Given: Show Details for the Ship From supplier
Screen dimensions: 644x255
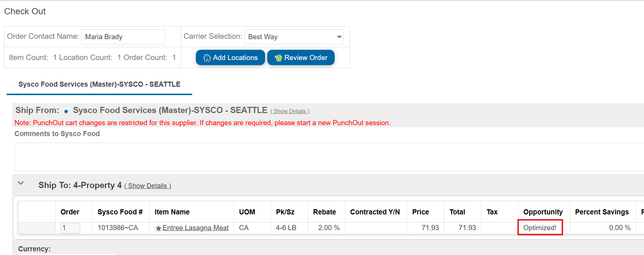Looking at the screenshot, I should point(290,111).
